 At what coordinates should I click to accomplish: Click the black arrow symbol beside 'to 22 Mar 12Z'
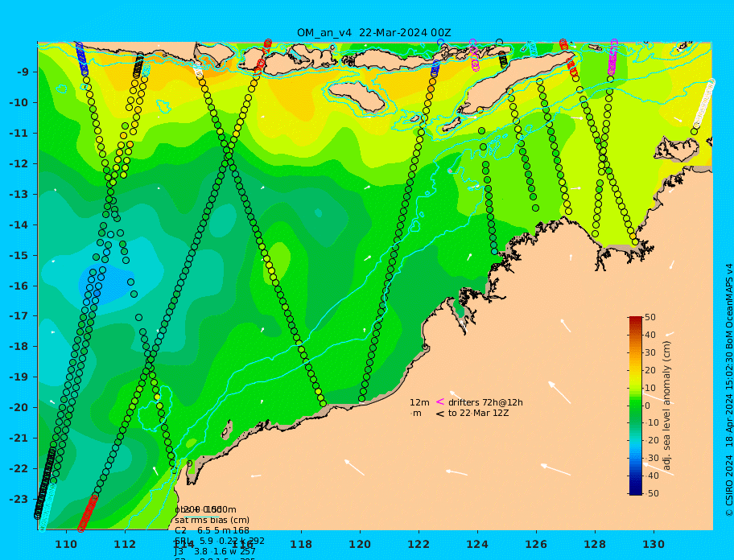440,414
